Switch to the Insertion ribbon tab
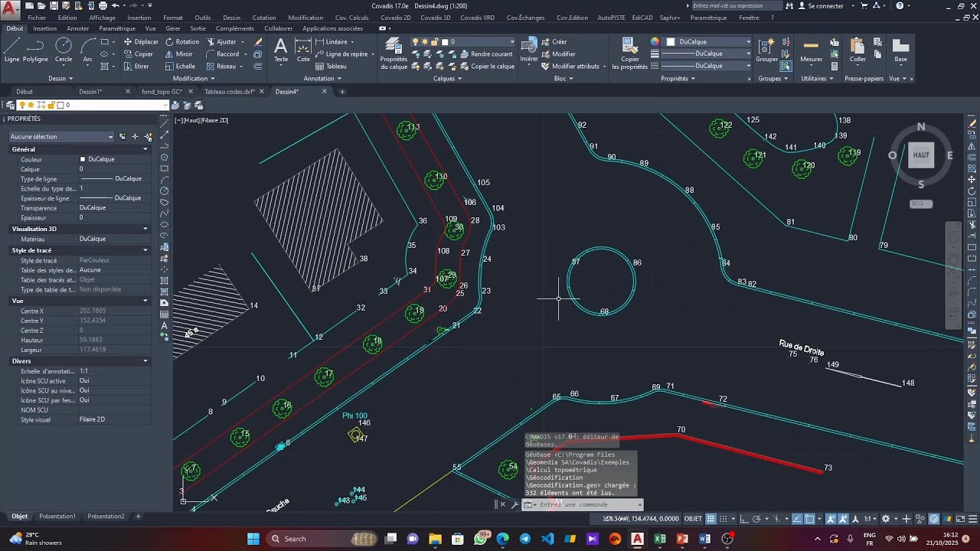 [x=44, y=28]
